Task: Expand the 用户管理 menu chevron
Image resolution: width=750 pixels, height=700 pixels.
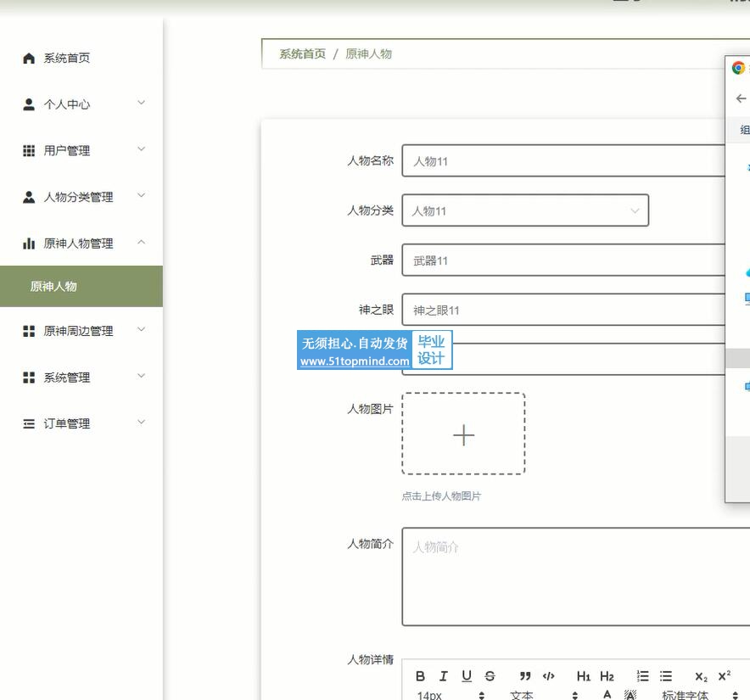Action: point(141,148)
